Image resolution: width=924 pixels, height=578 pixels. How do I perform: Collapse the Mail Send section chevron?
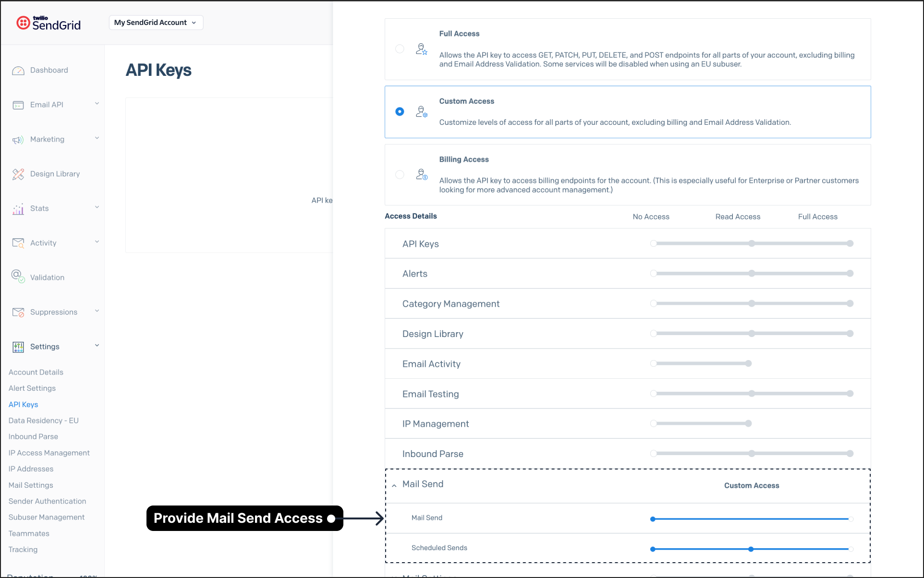[x=394, y=486]
